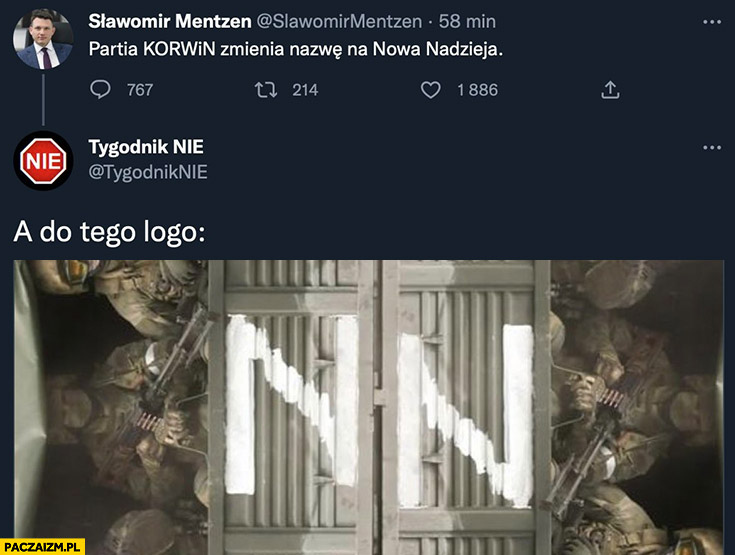View the 1 886 likes count
This screenshot has height=555, width=735.
tap(478, 90)
